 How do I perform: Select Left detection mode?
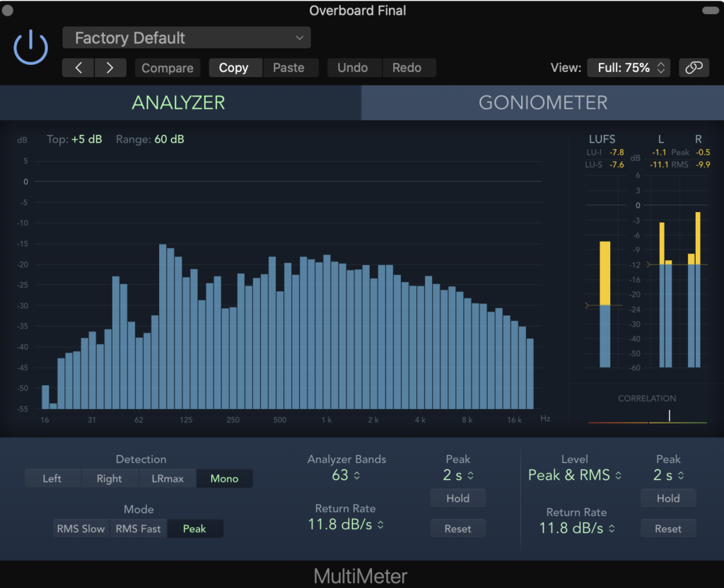pos(52,478)
